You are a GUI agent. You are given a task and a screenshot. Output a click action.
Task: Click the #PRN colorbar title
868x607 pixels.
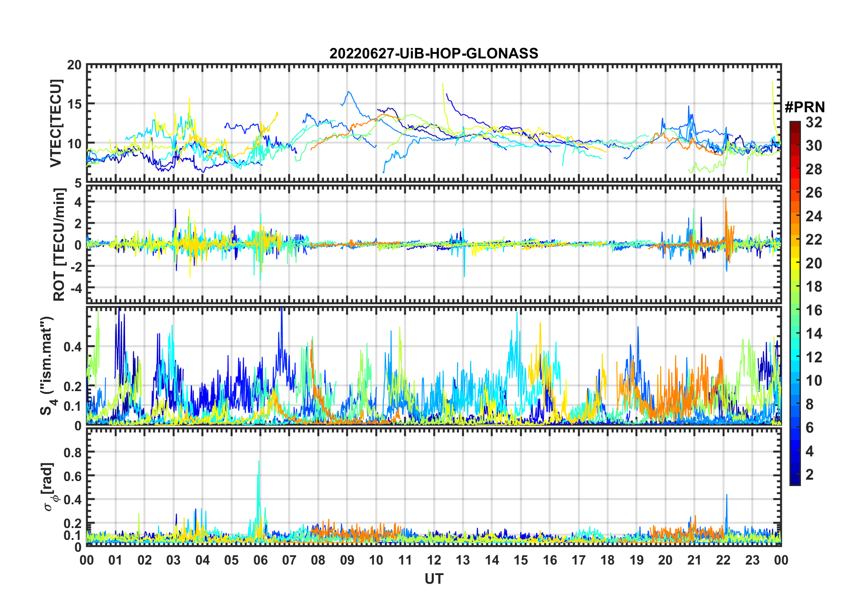(x=805, y=107)
